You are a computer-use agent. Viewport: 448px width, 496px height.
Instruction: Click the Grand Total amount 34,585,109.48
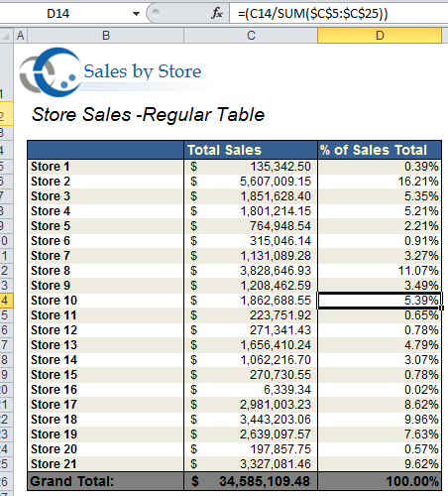click(x=251, y=481)
